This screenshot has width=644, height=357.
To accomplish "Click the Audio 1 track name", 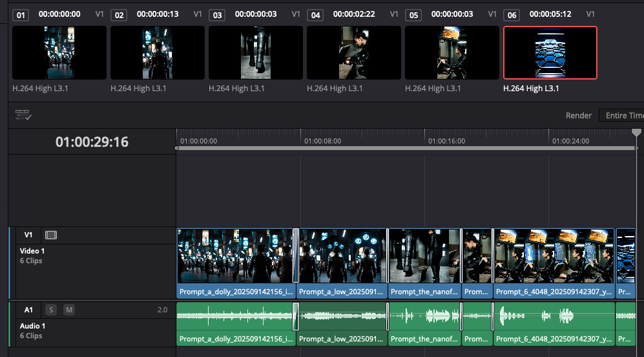I will click(32, 326).
